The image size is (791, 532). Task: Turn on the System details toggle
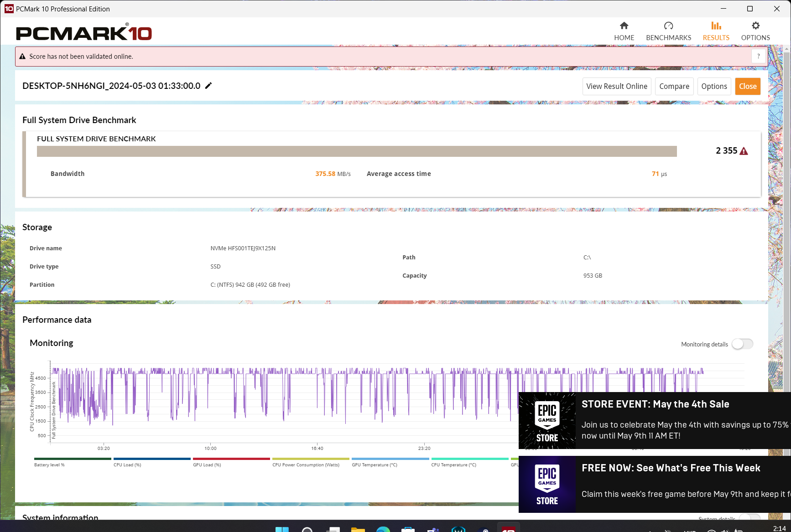(x=750, y=518)
